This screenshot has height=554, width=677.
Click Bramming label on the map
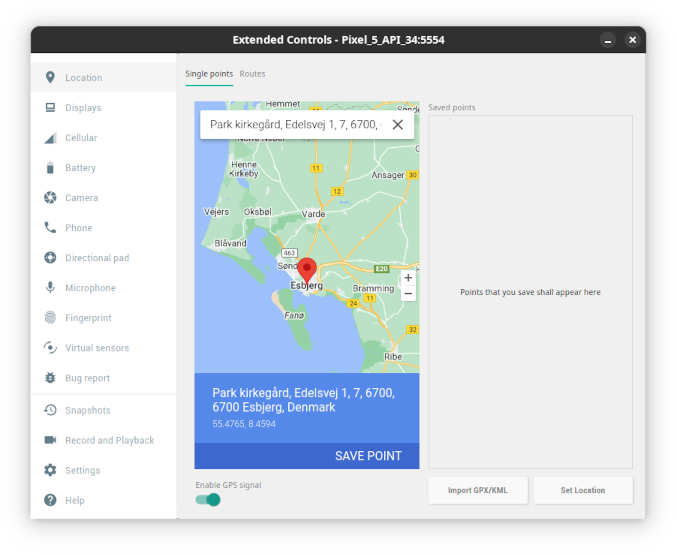point(373,288)
